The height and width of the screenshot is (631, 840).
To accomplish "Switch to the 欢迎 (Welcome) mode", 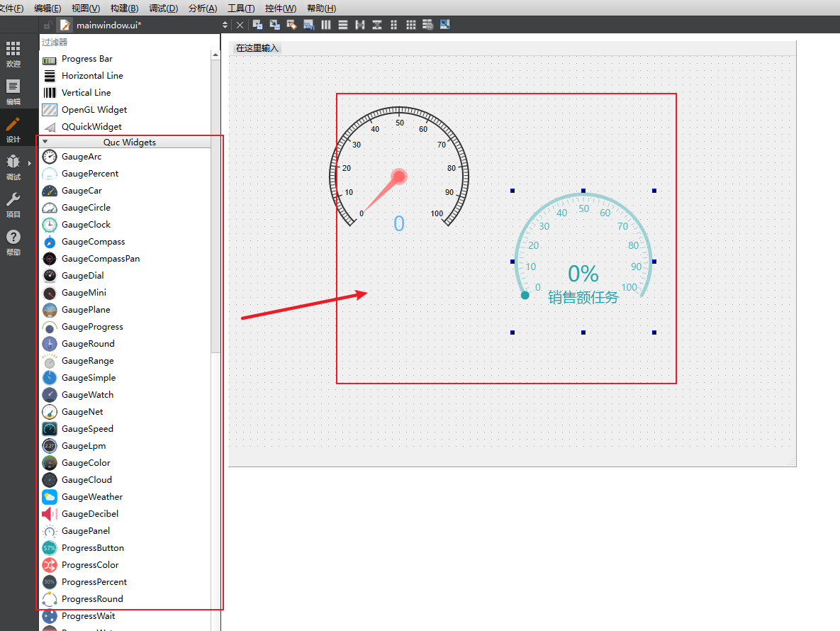I will pos(13,54).
